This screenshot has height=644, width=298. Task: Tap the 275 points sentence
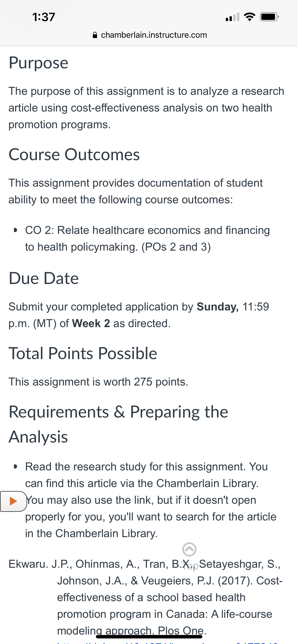pos(98,382)
